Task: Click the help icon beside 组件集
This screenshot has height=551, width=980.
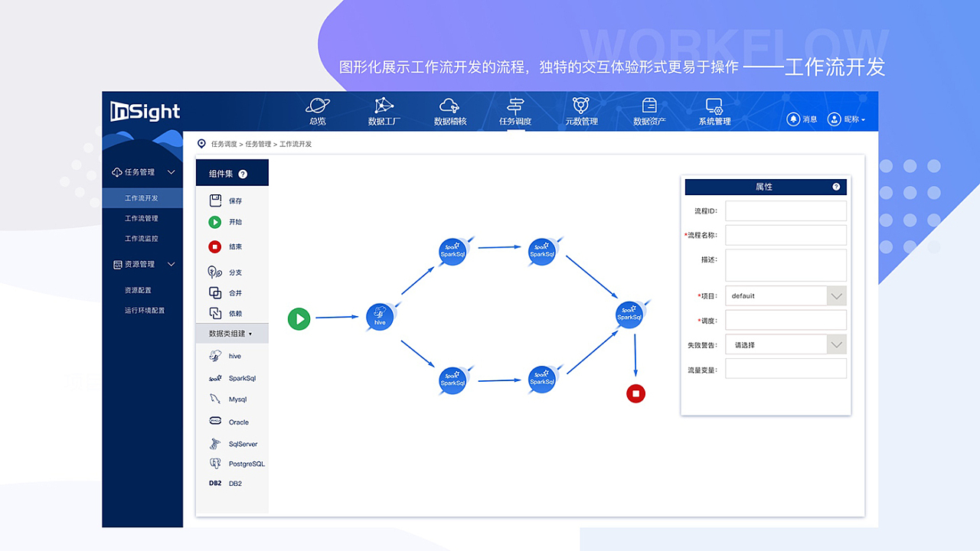Action: pos(243,174)
